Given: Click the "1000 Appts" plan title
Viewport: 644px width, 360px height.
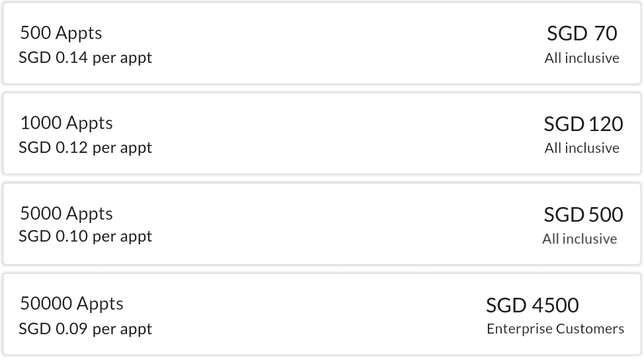Looking at the screenshot, I should click(66, 123).
